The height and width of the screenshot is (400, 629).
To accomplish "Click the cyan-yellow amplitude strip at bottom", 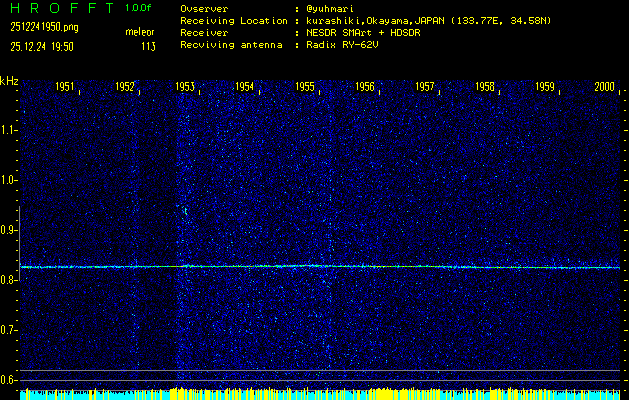I will coord(320,394).
